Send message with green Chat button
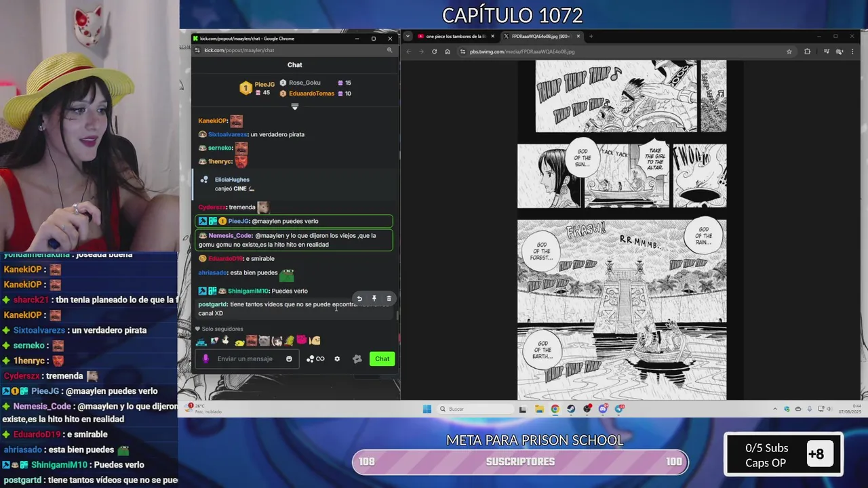 (382, 359)
